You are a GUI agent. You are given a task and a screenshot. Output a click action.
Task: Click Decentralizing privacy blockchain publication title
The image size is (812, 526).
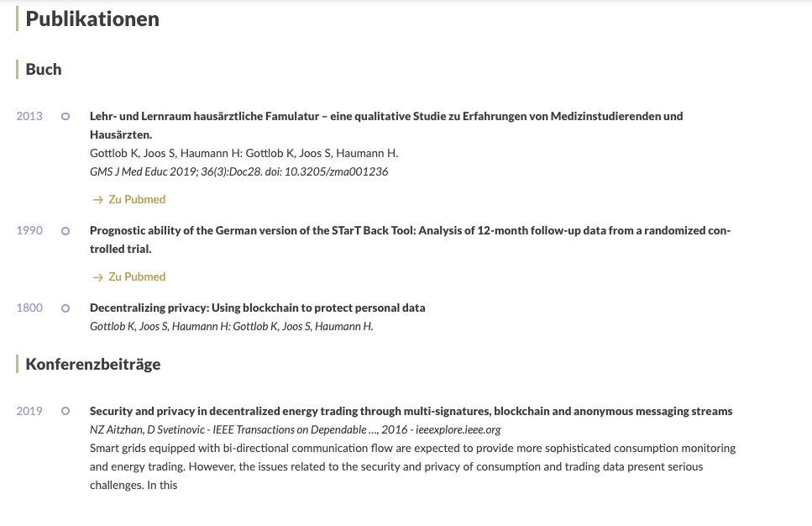click(258, 308)
